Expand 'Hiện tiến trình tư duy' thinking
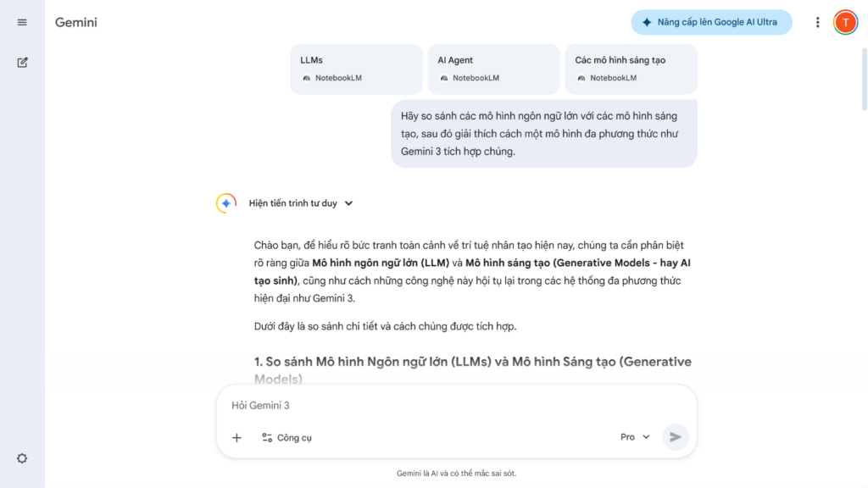The width and height of the screenshot is (868, 488). [x=301, y=203]
